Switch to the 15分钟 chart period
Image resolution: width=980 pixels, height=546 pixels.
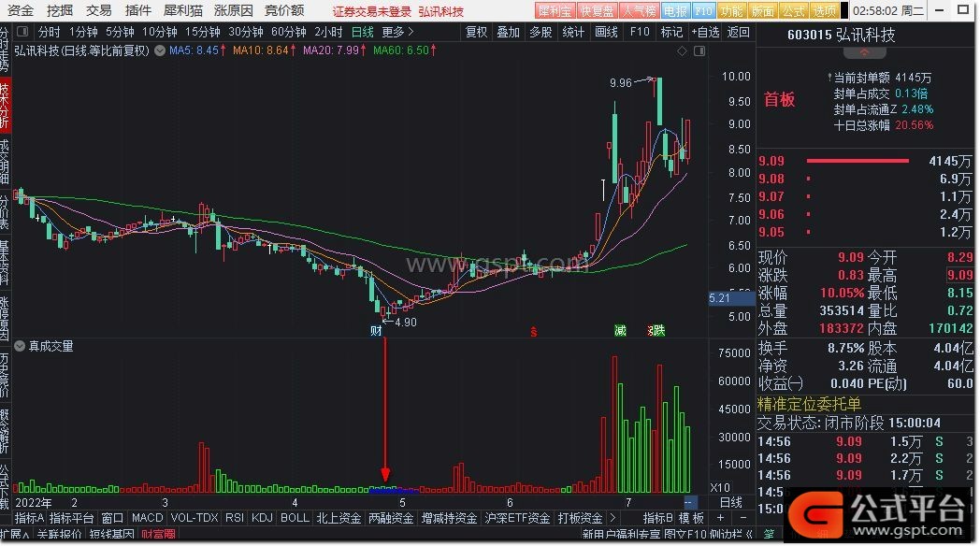pos(203,31)
